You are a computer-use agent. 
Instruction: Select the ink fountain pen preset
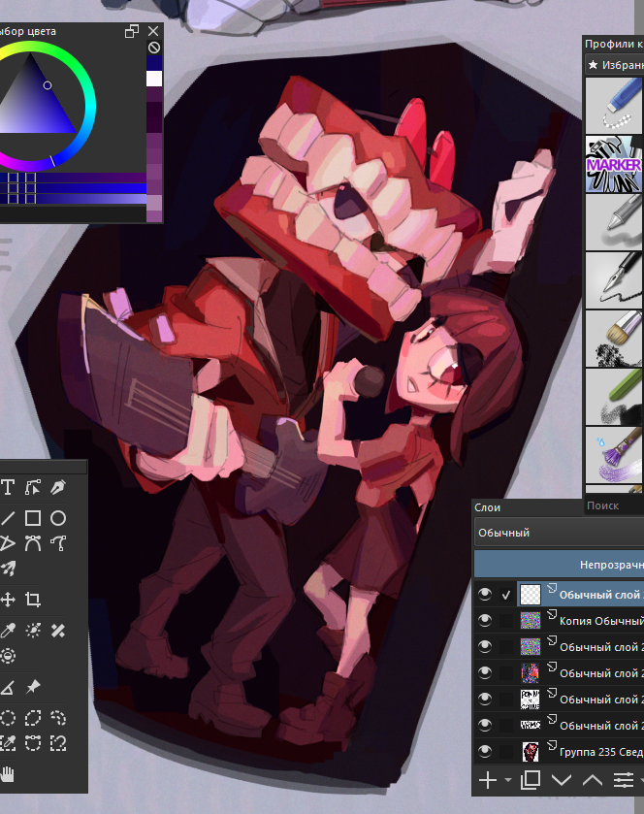click(x=614, y=280)
